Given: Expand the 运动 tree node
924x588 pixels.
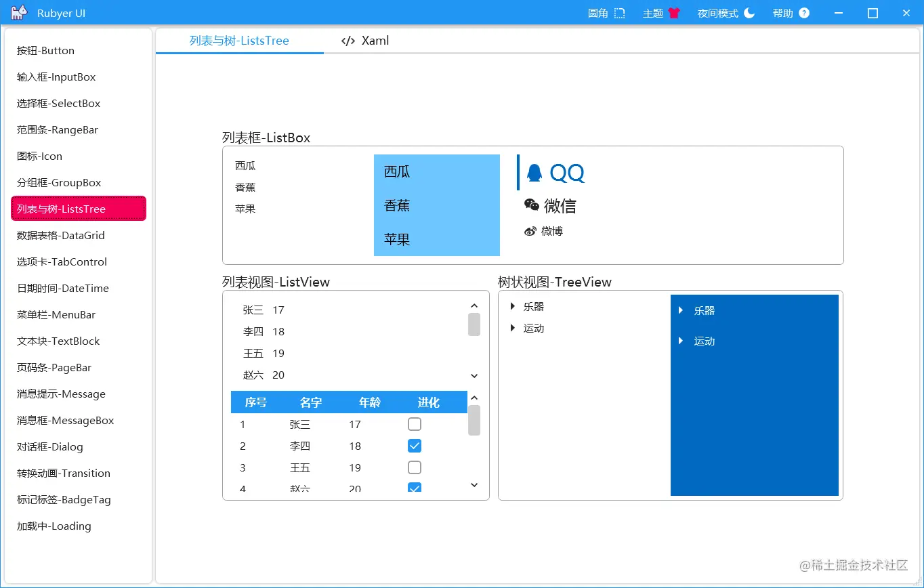Looking at the screenshot, I should pyautogui.click(x=512, y=328).
